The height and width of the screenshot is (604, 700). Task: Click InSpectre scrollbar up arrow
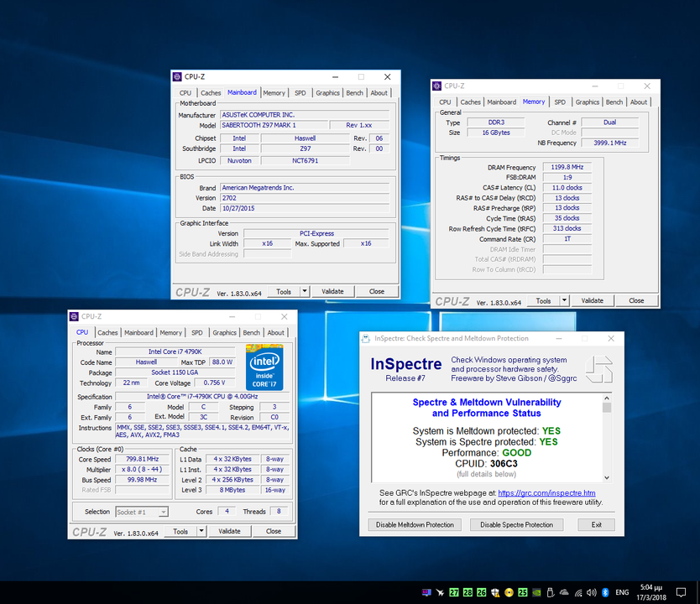(x=607, y=398)
